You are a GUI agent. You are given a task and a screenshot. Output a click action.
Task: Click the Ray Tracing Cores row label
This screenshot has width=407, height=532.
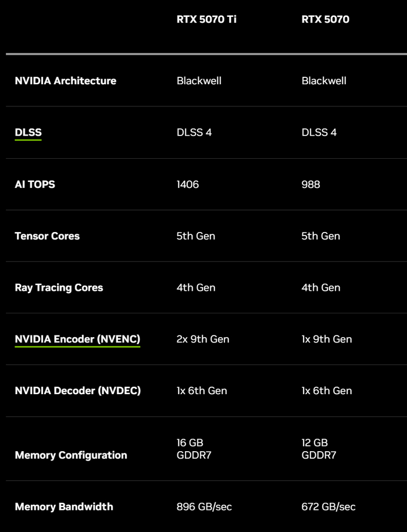tap(59, 287)
